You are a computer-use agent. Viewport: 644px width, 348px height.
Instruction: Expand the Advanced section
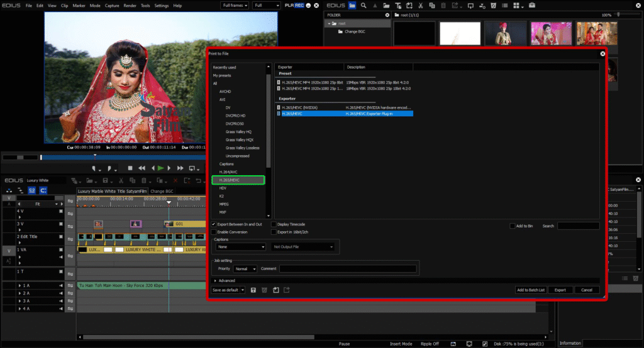click(x=215, y=281)
